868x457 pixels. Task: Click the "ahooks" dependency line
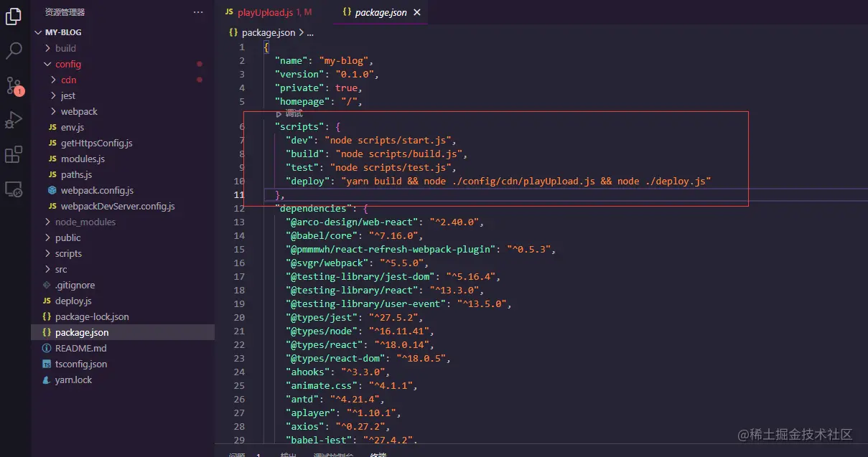tap(338, 372)
